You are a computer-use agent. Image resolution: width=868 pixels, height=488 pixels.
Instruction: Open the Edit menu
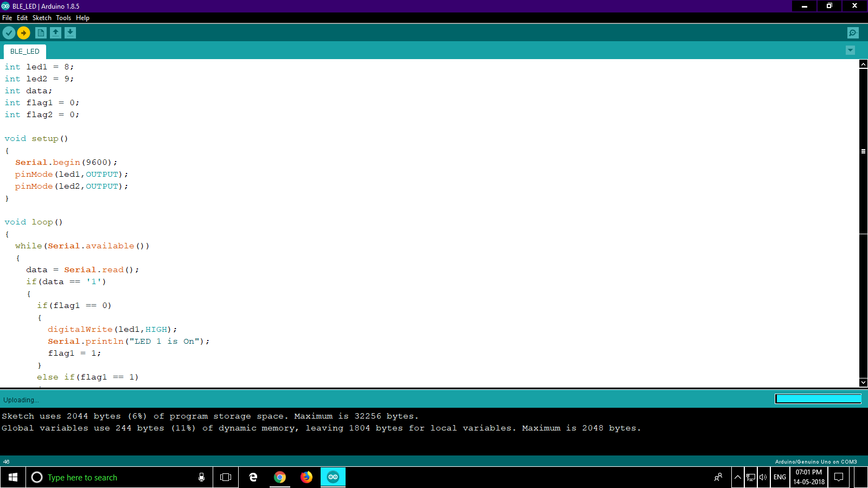click(x=22, y=18)
